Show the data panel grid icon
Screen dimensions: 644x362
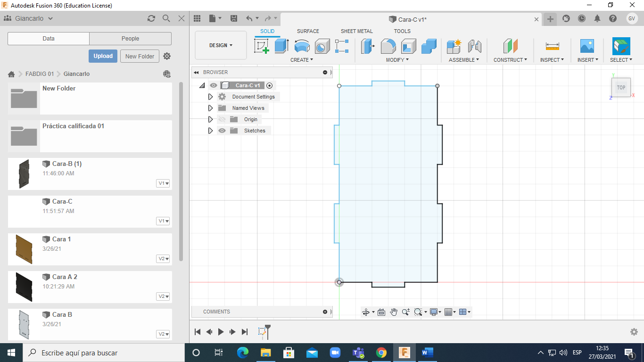point(198,18)
